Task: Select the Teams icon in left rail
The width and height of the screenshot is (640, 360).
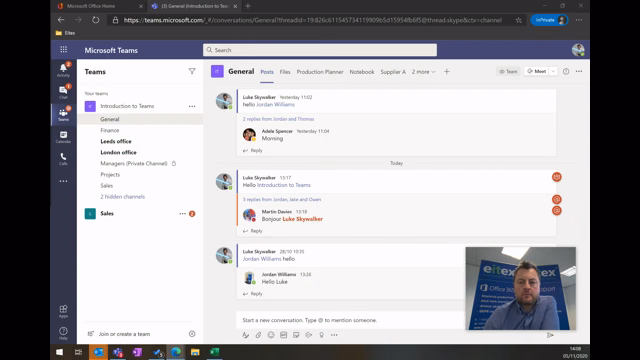Action: point(63,114)
